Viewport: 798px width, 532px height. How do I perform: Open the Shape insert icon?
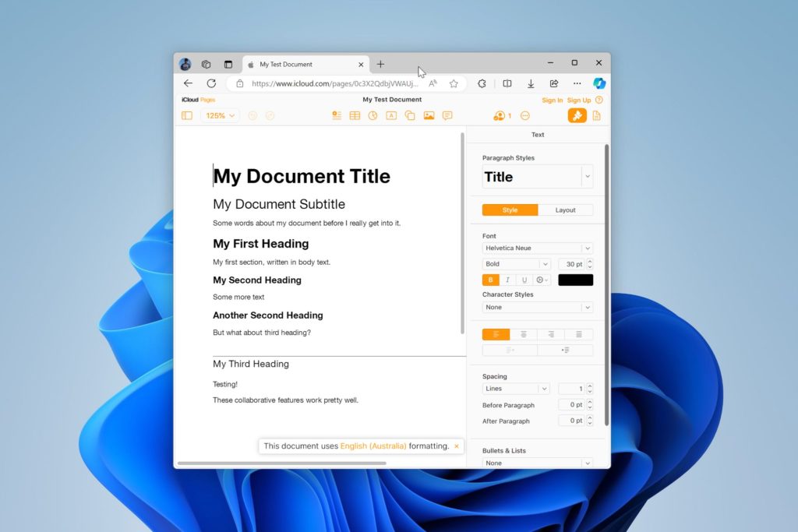(x=410, y=116)
